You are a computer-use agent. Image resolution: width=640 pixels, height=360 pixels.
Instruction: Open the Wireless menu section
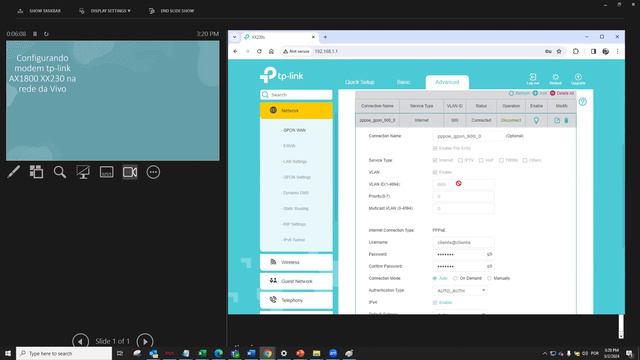pyautogui.click(x=296, y=262)
